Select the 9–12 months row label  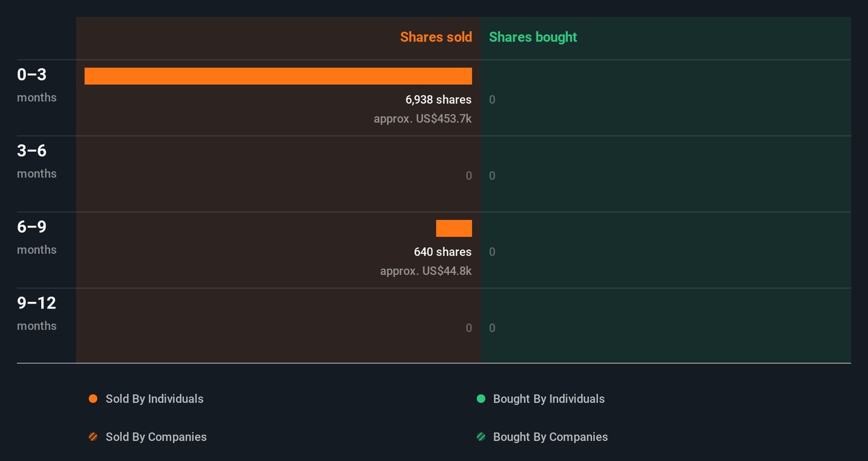(x=36, y=313)
